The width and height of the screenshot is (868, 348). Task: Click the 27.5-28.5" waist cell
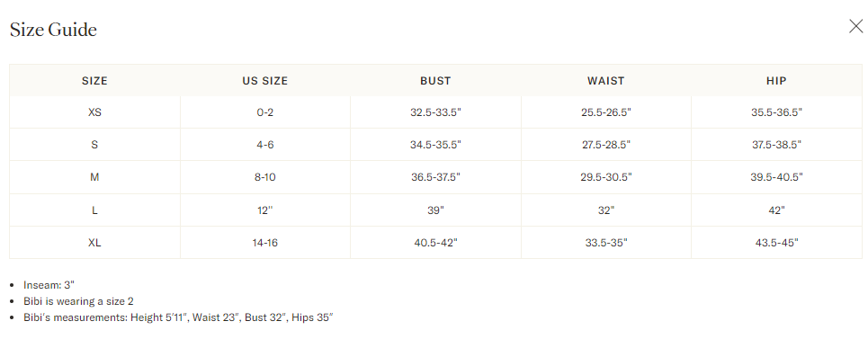coord(606,145)
